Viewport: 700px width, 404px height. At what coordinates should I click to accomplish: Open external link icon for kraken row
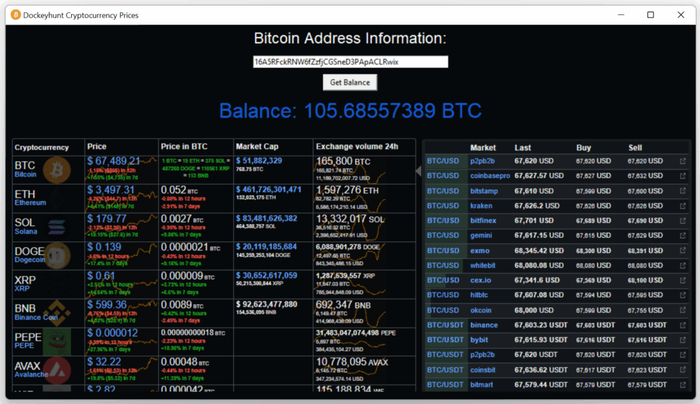click(x=683, y=205)
